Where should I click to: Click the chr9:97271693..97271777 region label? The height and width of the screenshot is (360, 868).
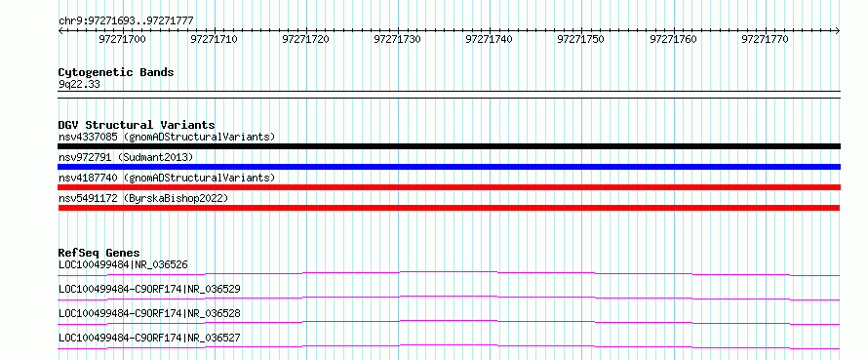(x=126, y=20)
